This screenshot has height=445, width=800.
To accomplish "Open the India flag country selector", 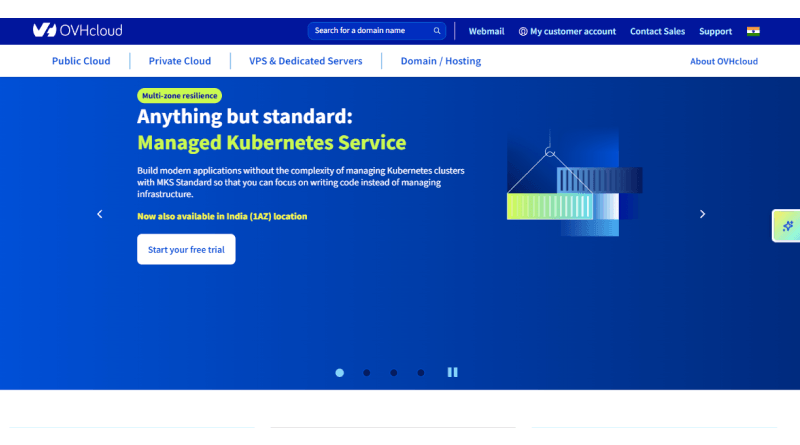I will (x=753, y=31).
